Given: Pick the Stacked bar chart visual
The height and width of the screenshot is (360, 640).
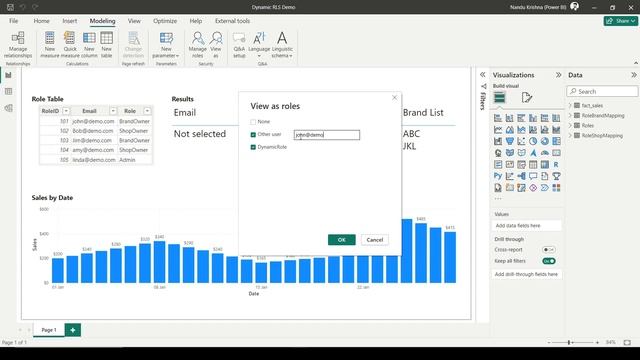Looking at the screenshot, I should point(498,118).
